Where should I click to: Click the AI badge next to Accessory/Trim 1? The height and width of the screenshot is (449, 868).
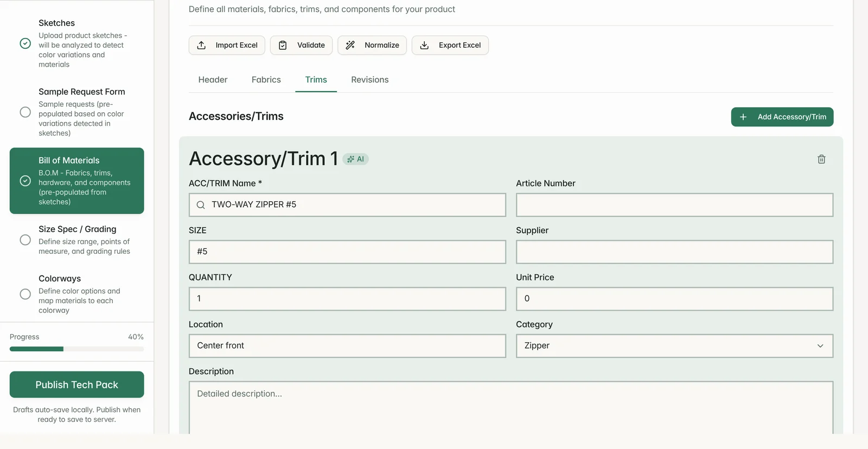(355, 159)
